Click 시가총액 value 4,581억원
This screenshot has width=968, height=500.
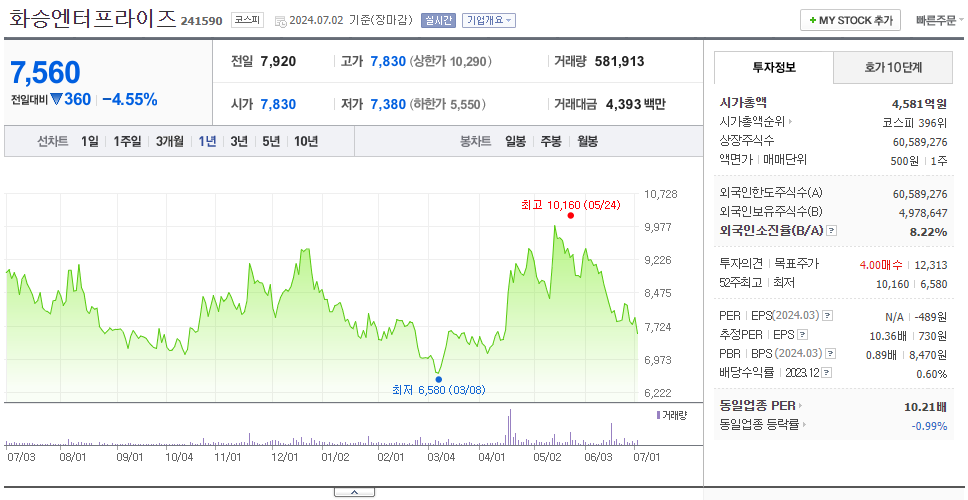(x=919, y=104)
